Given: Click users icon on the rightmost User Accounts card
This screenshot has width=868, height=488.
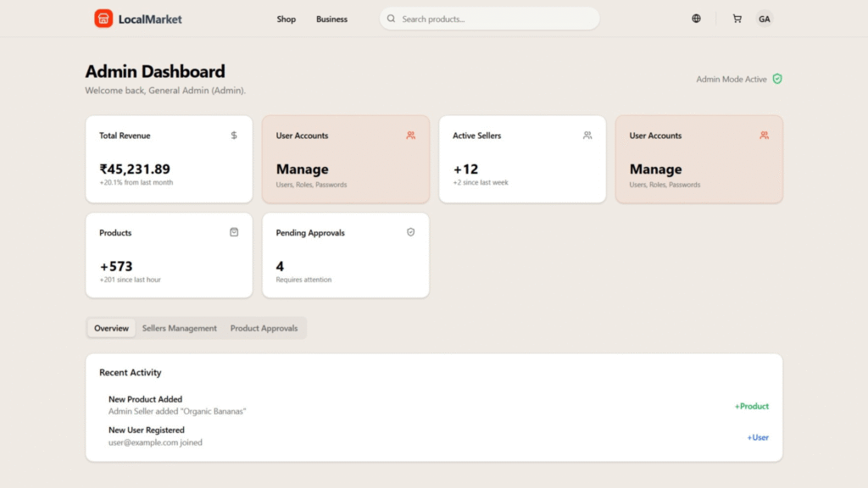Looking at the screenshot, I should click(x=764, y=135).
